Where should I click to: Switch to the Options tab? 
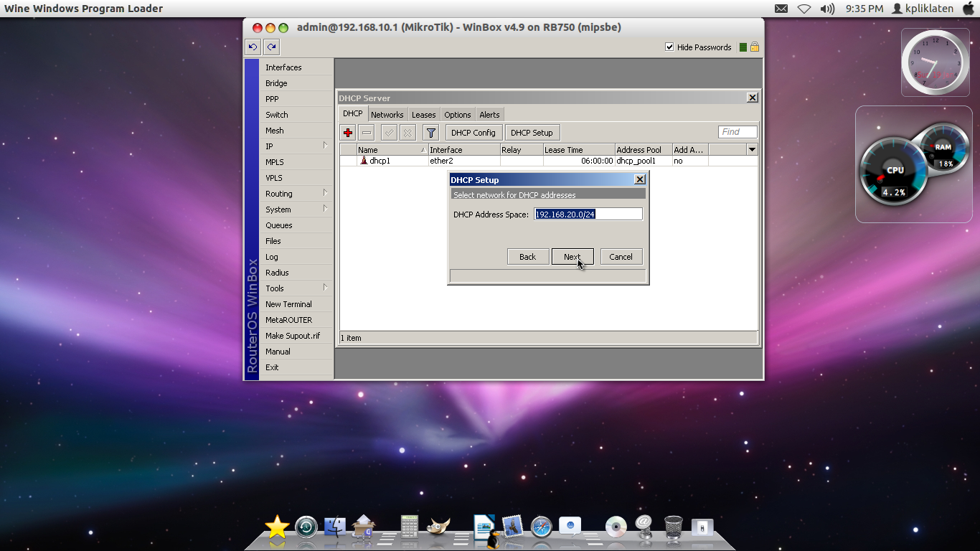click(457, 115)
